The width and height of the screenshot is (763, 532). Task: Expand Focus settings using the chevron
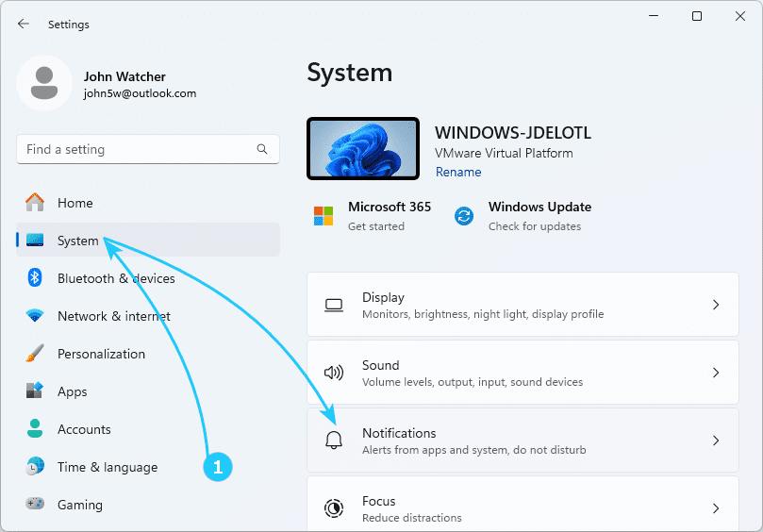point(716,508)
